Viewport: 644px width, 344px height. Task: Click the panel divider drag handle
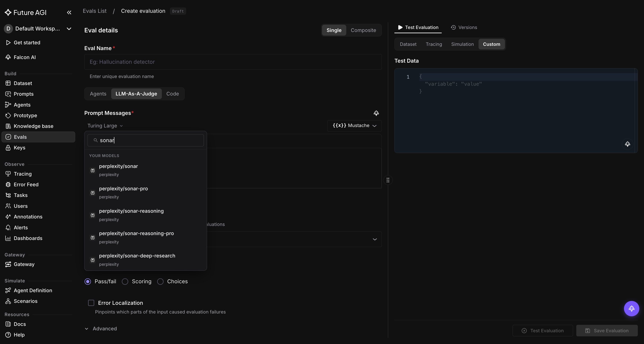coord(388,180)
